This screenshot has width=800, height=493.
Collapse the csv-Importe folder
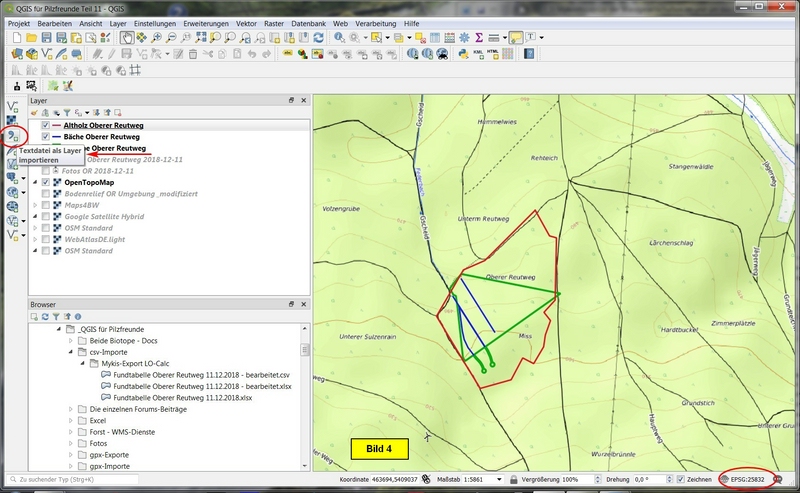point(71,352)
